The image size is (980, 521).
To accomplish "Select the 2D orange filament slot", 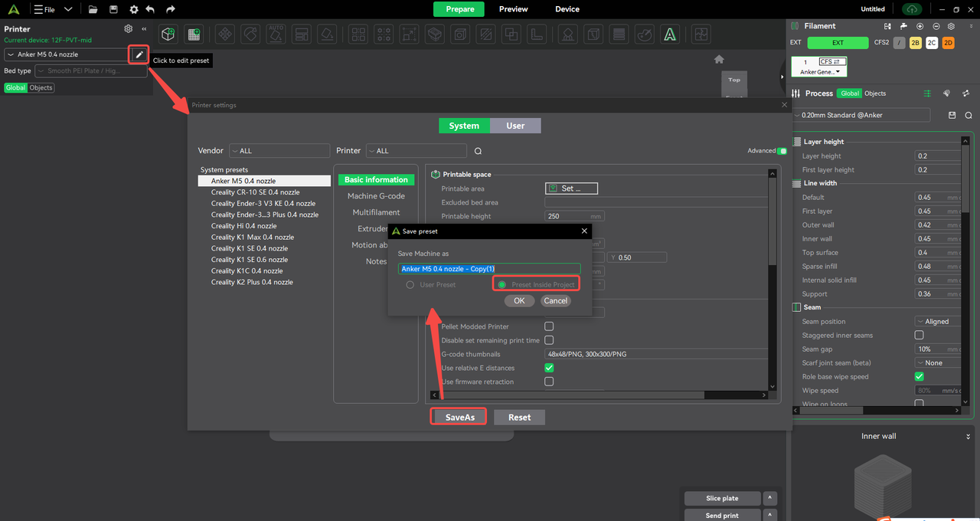I will 949,43.
